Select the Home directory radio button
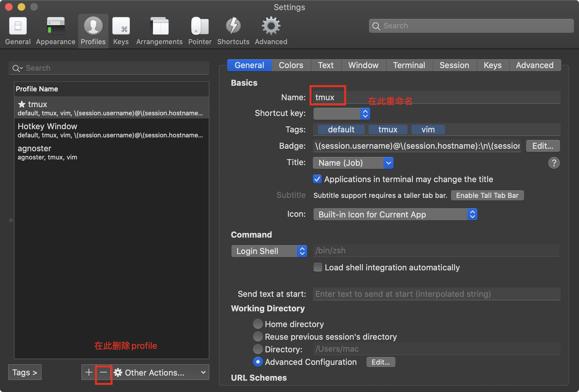579x392 pixels. (x=258, y=324)
